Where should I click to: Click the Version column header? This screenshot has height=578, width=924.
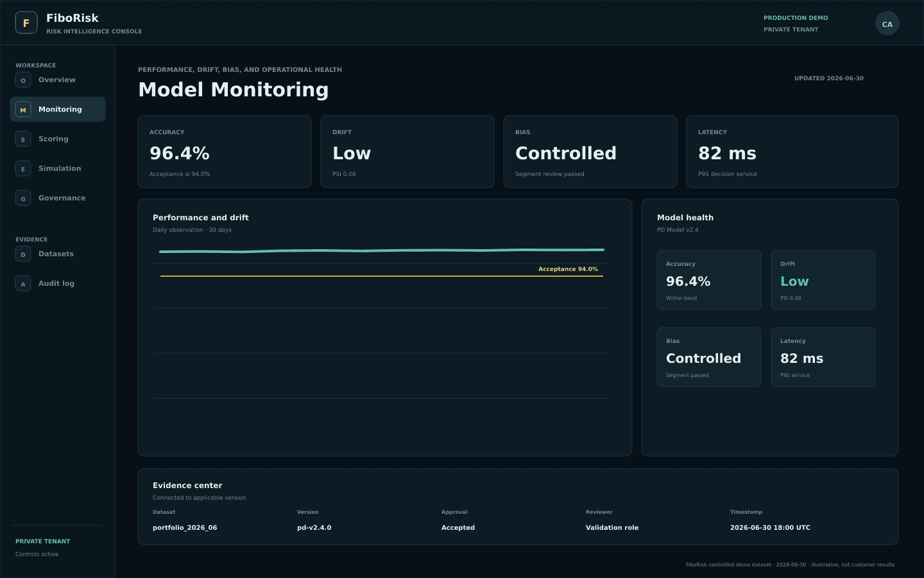pos(308,512)
